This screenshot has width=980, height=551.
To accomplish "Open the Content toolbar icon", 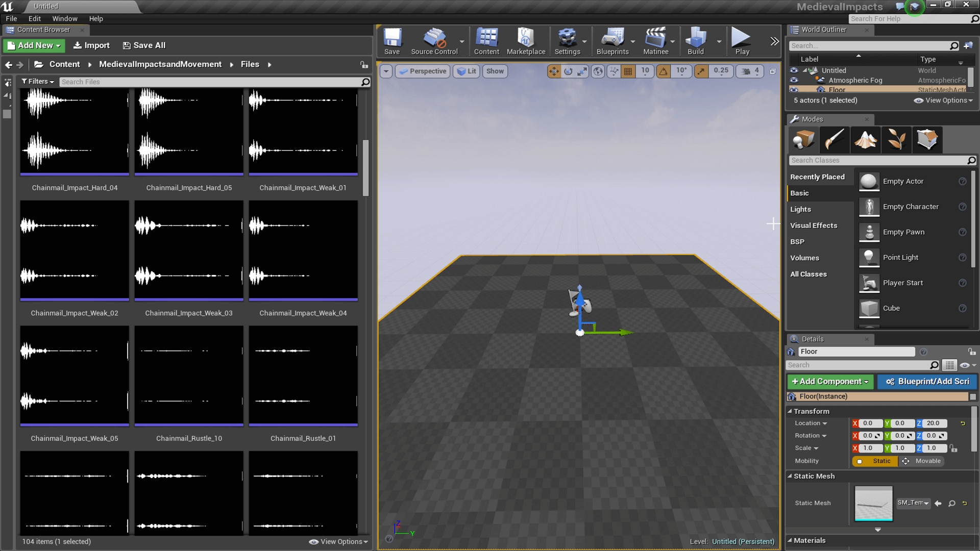I will point(486,41).
